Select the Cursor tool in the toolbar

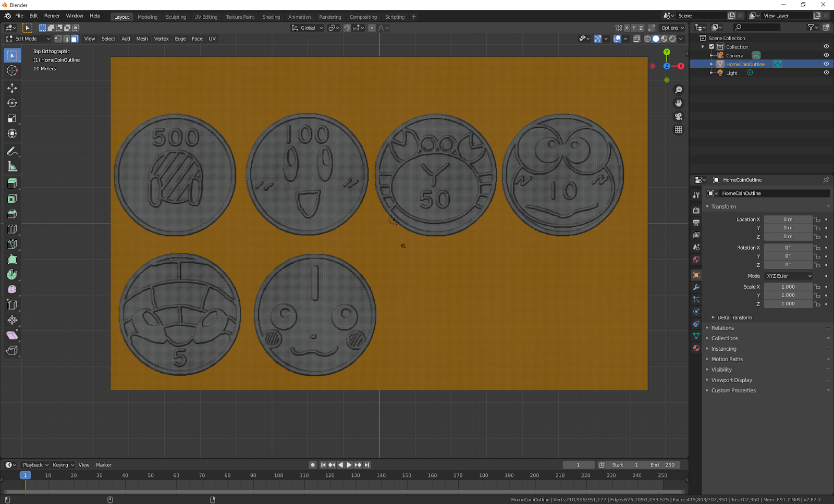(12, 70)
